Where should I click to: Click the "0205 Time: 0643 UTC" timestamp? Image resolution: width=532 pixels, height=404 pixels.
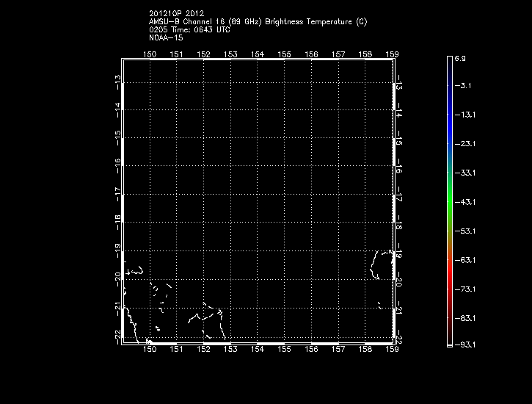point(188,30)
